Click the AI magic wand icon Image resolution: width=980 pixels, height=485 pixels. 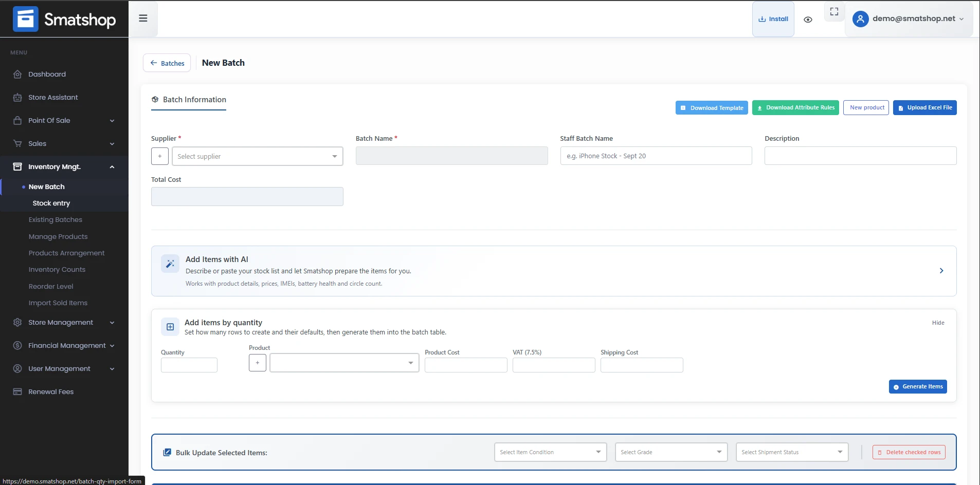point(170,264)
